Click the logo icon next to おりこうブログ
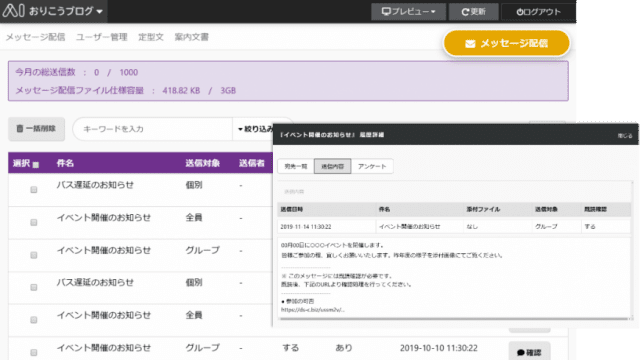Image resolution: width=640 pixels, height=360 pixels. 13,11
